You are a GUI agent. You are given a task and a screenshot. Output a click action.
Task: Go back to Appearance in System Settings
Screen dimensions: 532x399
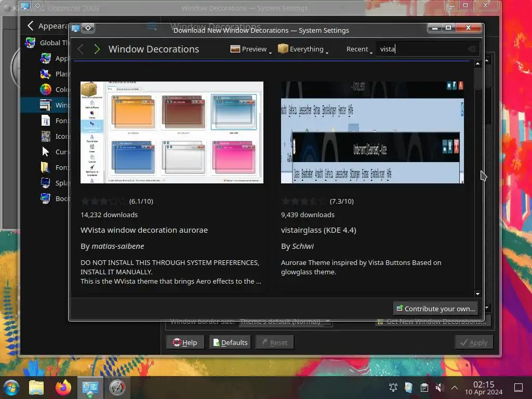(x=30, y=26)
